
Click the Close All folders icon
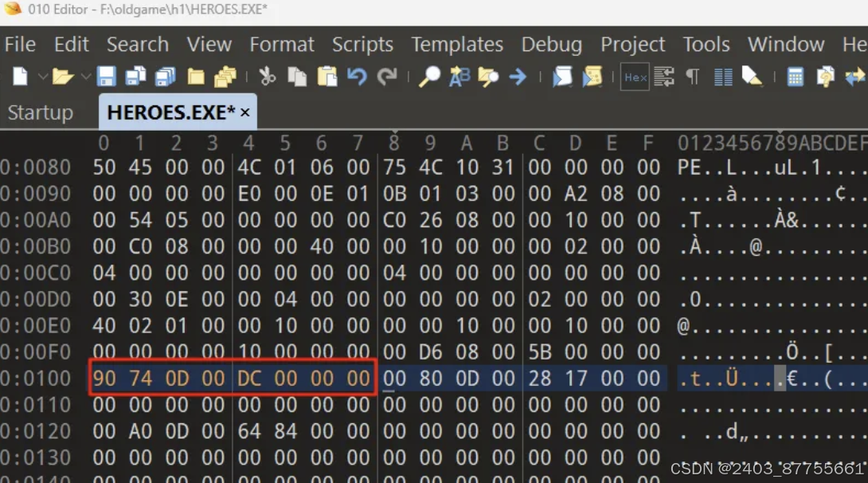tap(225, 77)
